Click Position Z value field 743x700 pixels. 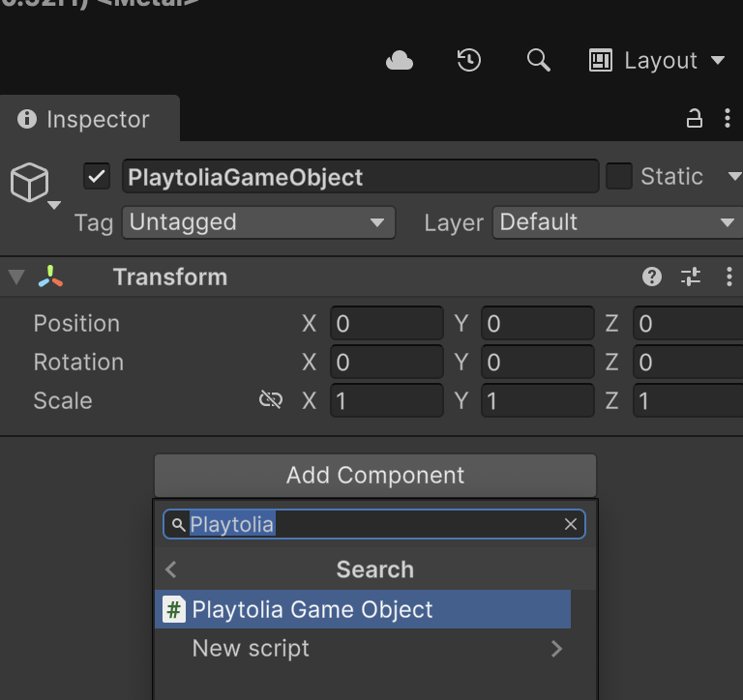click(x=688, y=324)
